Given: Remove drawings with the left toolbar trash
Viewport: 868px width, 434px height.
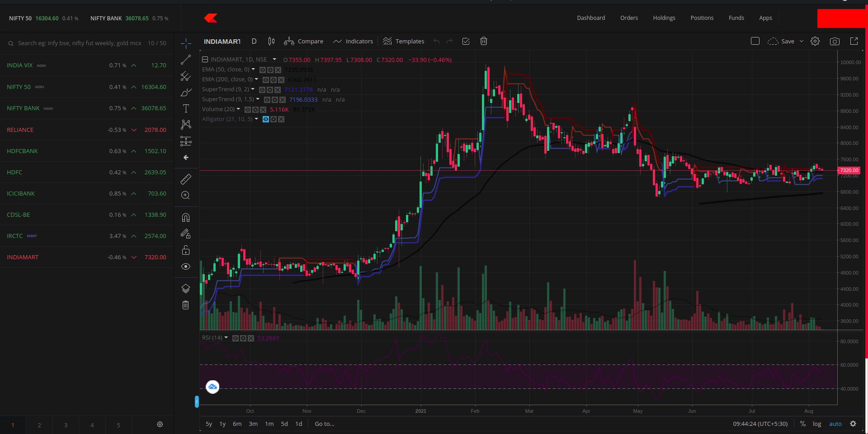Looking at the screenshot, I should (186, 305).
